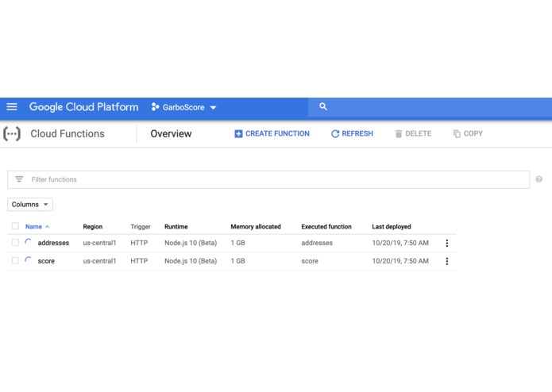
Task: Click into the top search bar
Action: (x=430, y=107)
